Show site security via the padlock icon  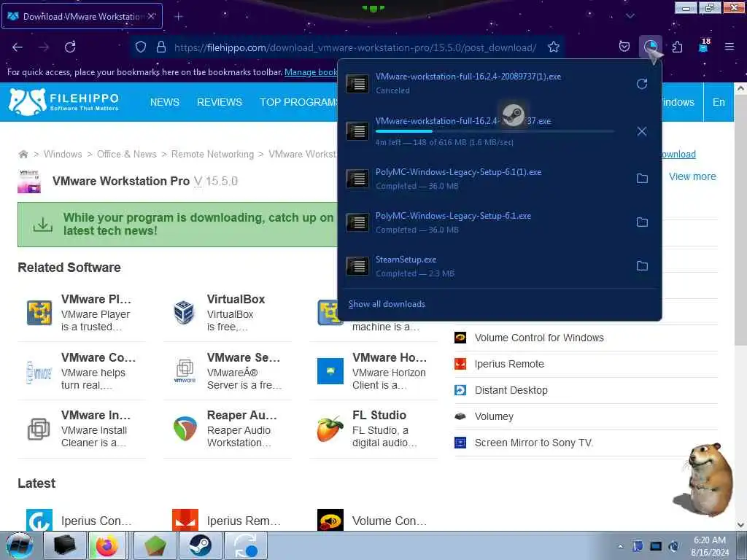tap(161, 47)
